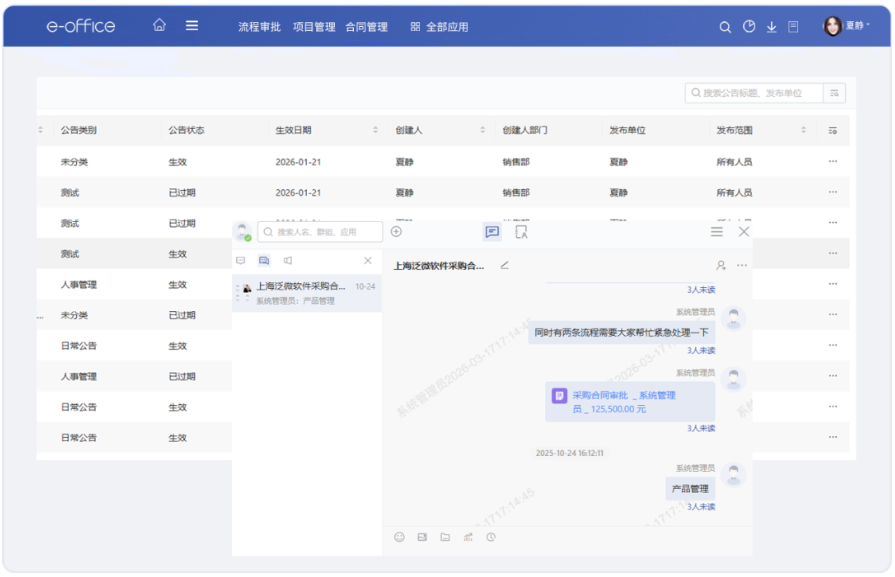Open the advanced filter next to announcement search
Viewport: 895px width, 577px height.
pos(834,93)
